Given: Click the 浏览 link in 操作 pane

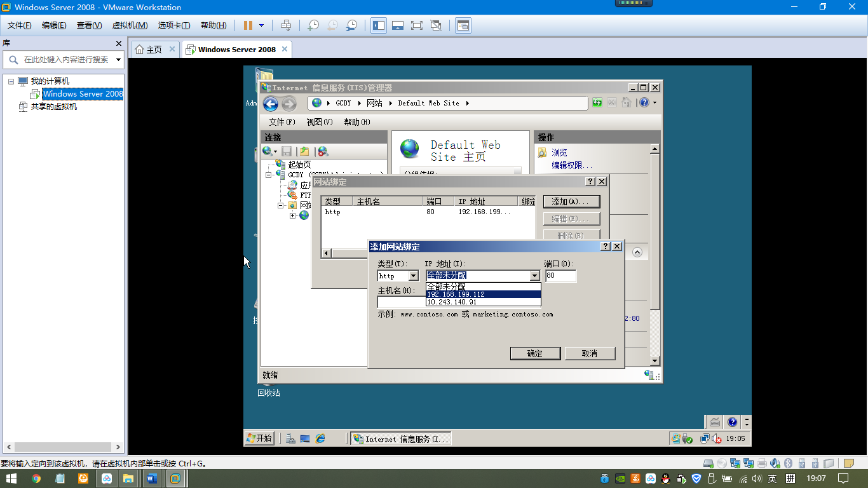Looking at the screenshot, I should pyautogui.click(x=559, y=152).
